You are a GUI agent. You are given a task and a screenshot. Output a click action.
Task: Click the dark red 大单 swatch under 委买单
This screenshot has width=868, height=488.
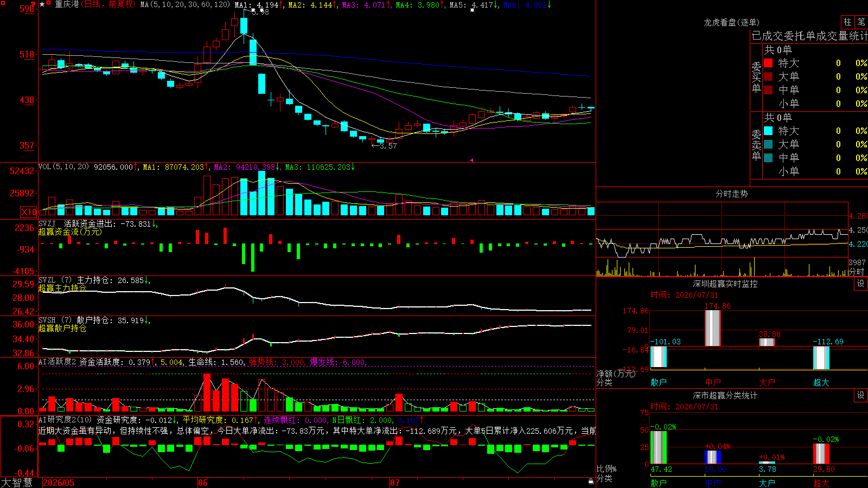[x=768, y=76]
